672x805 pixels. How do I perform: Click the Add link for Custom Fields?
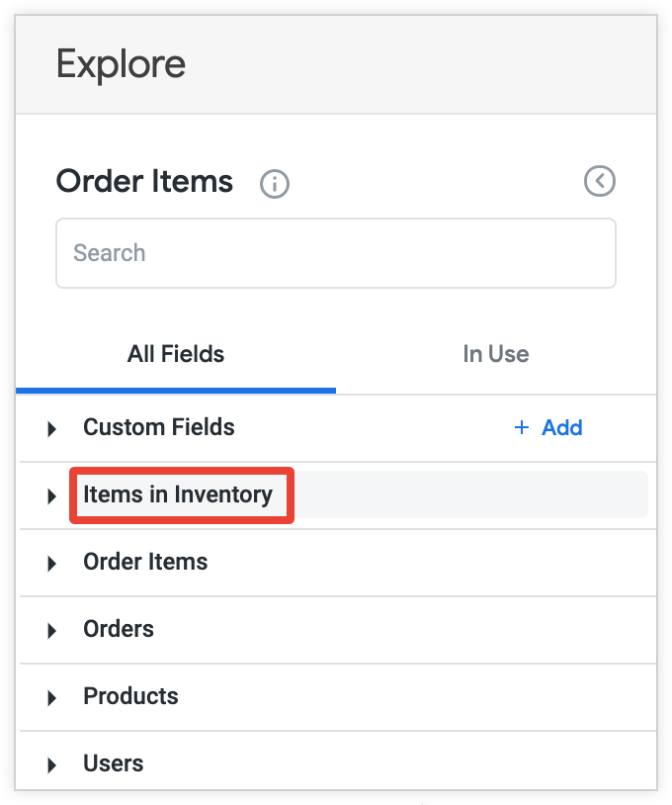(561, 428)
